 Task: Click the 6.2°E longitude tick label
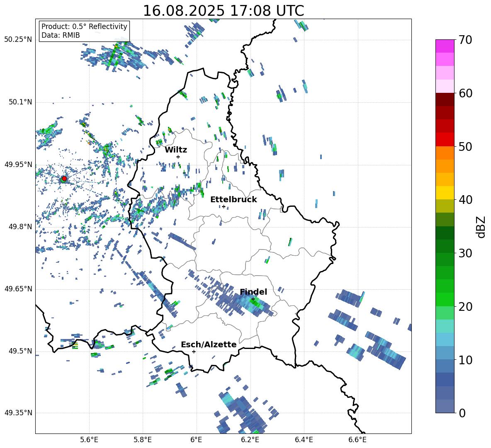250,440
